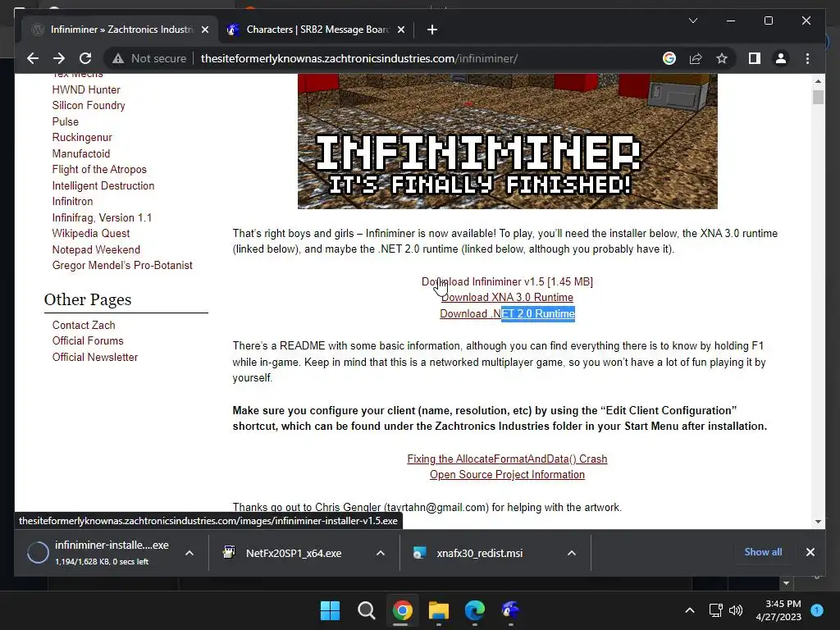Screen dimensions: 840x630
Task: Open the Wikipedia Quest page
Action: (x=90, y=234)
